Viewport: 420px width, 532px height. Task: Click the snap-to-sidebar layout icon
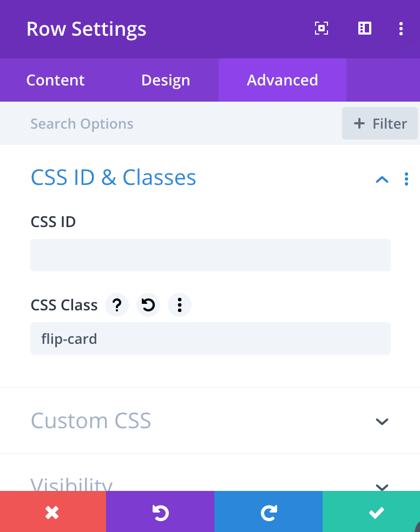(x=365, y=28)
